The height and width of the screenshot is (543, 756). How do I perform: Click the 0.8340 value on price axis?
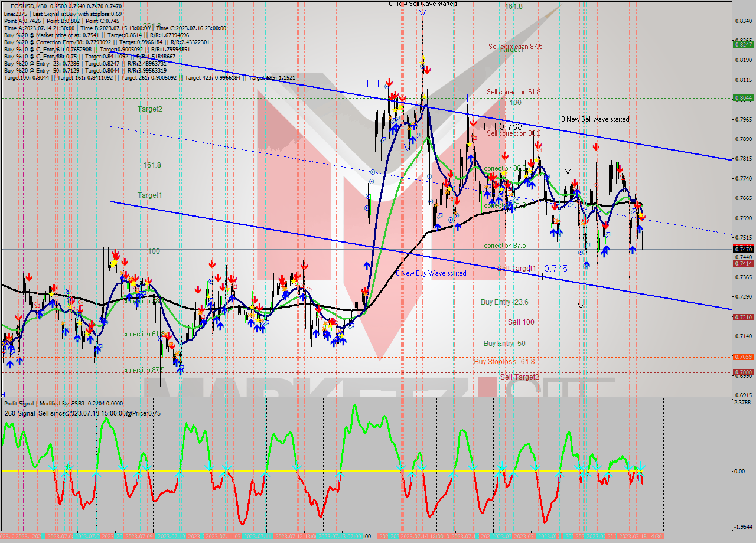click(x=742, y=21)
